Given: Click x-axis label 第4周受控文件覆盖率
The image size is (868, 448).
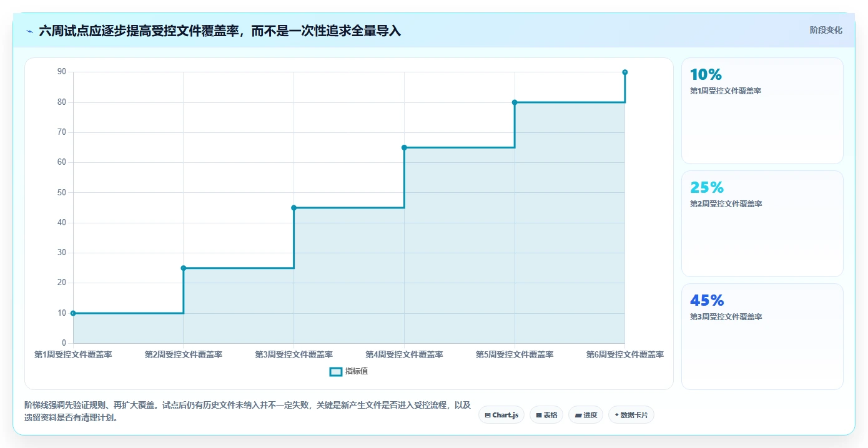Looking at the screenshot, I should pyautogui.click(x=404, y=355).
